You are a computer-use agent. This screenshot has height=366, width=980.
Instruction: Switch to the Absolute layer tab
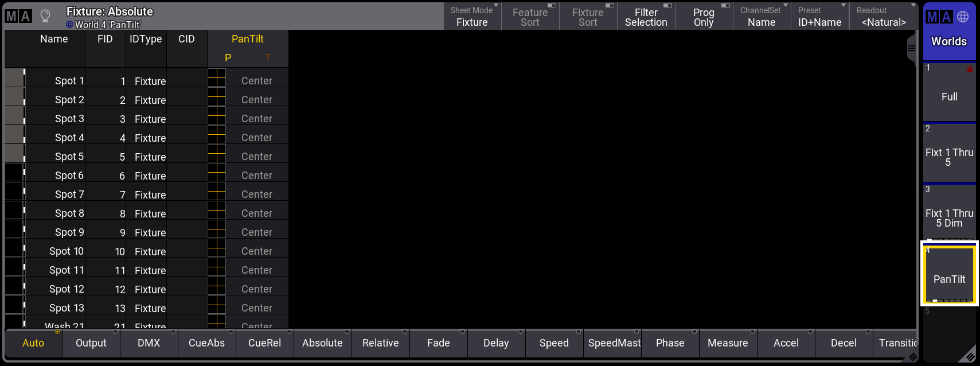pyautogui.click(x=322, y=343)
